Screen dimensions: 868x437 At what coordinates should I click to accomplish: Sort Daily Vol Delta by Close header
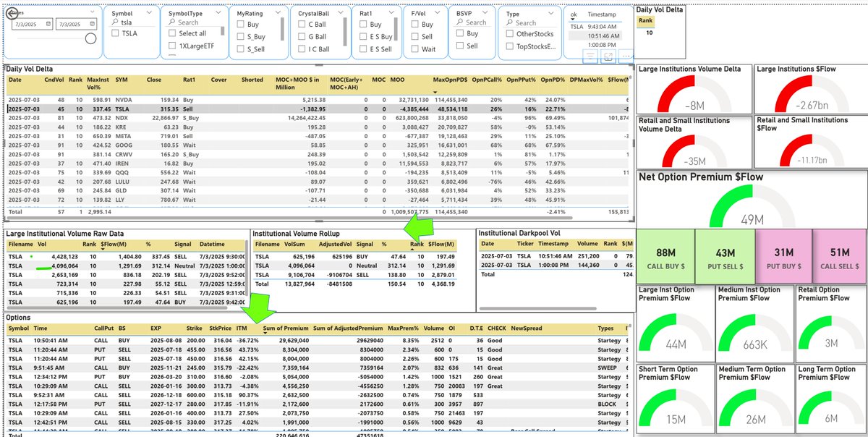pyautogui.click(x=154, y=80)
